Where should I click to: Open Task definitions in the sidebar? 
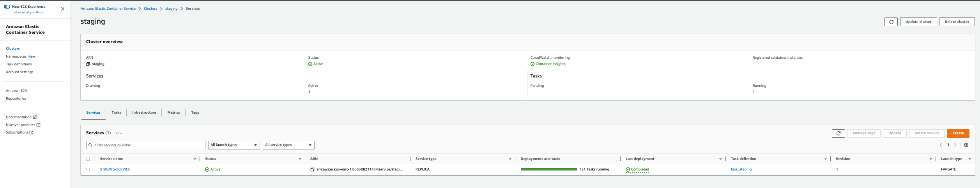pos(19,64)
